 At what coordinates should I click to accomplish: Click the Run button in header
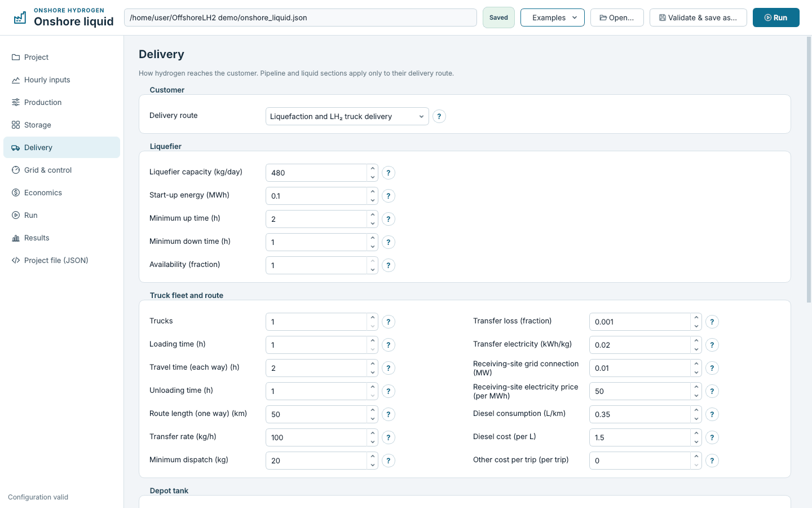[776, 17]
